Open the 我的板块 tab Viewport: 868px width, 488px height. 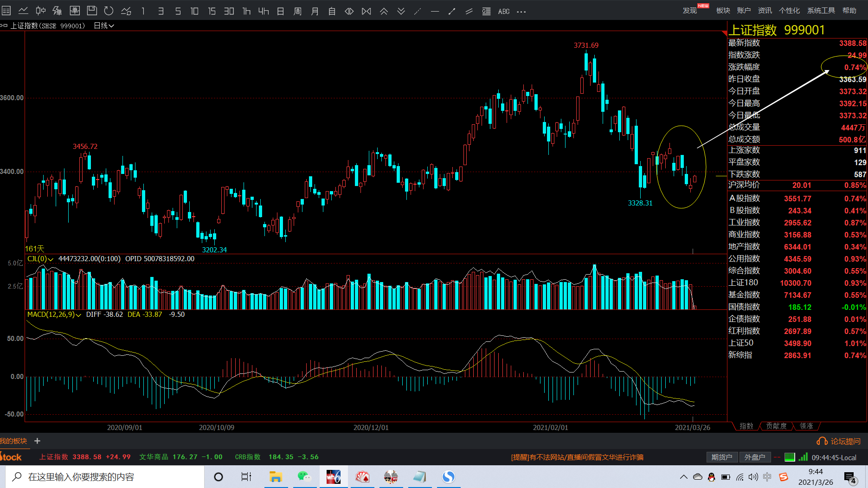click(13, 441)
